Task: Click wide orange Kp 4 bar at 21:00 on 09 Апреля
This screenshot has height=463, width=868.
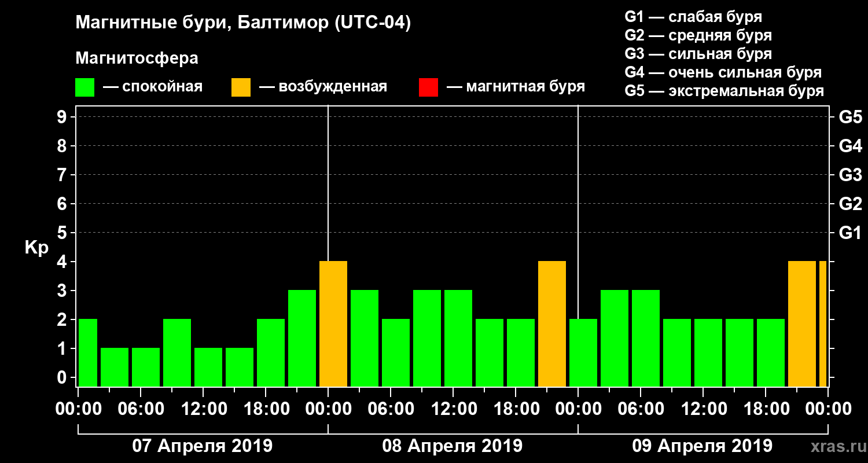Action: coord(802,324)
